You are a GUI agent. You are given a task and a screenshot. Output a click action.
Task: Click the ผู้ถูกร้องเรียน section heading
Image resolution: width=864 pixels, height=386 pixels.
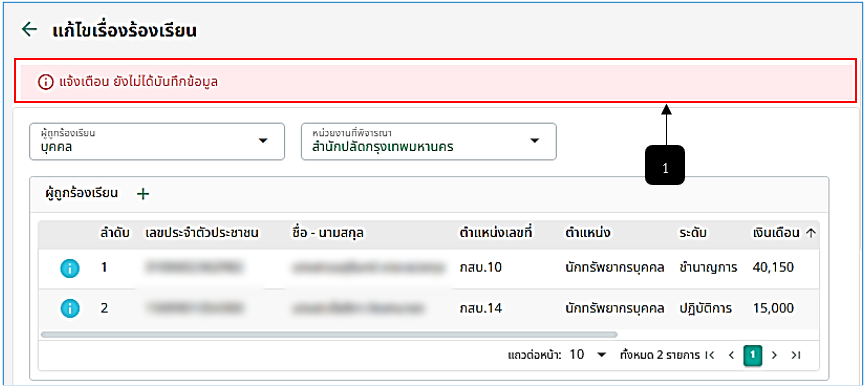82,193
